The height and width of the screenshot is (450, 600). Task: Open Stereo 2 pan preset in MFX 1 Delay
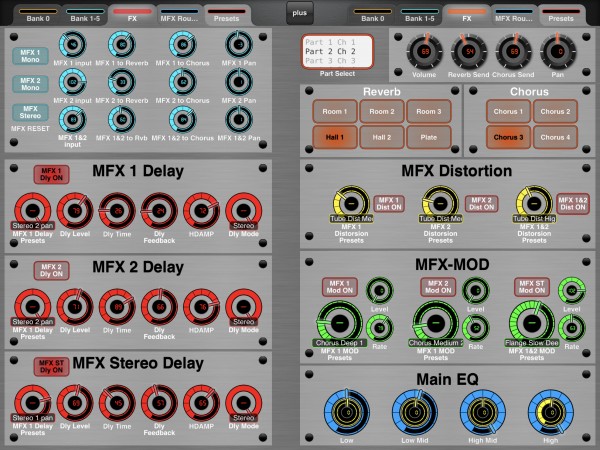(33, 211)
